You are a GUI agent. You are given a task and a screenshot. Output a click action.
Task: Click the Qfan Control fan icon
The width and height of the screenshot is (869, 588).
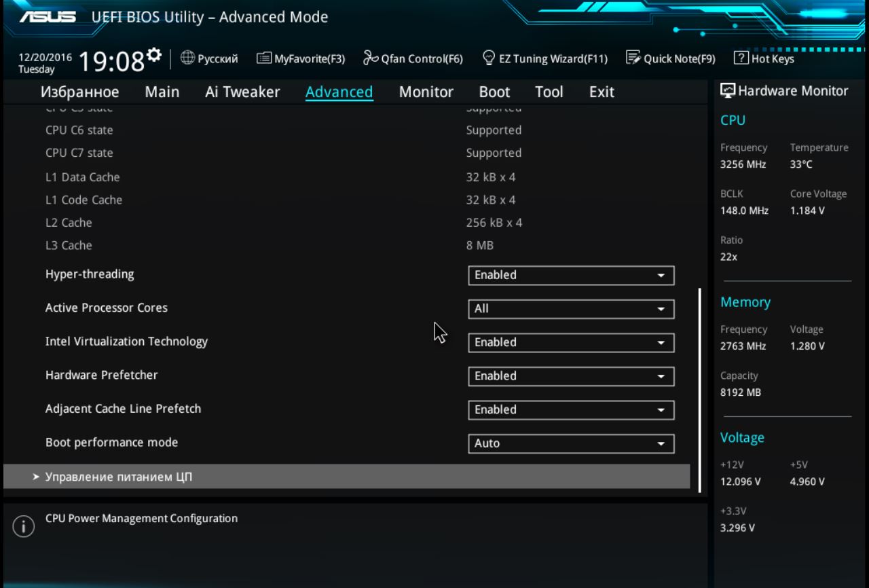(x=371, y=58)
